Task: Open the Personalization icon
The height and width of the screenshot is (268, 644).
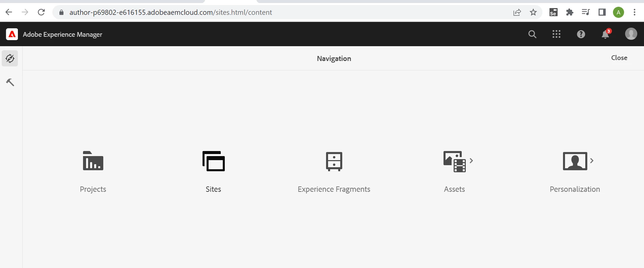Action: (575, 161)
